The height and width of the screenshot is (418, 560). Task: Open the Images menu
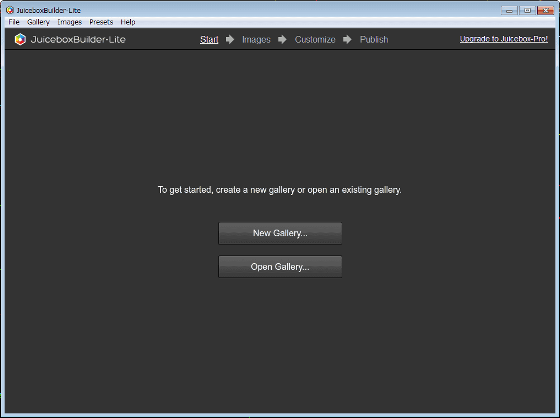click(x=70, y=22)
